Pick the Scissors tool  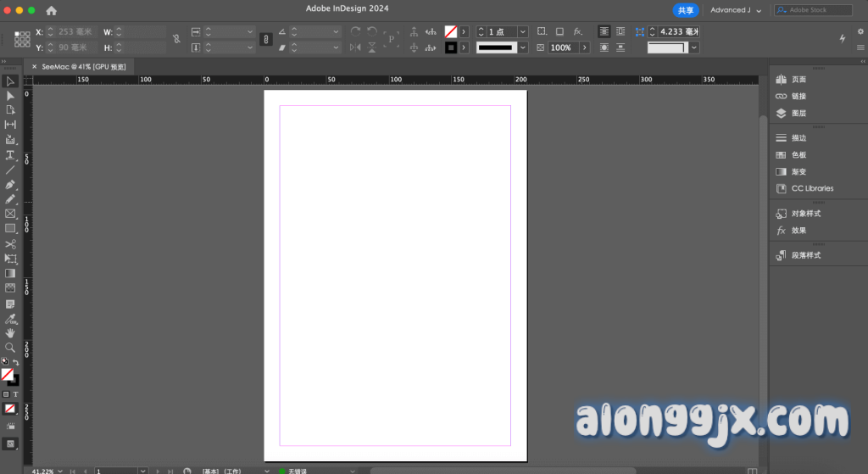[x=10, y=244]
